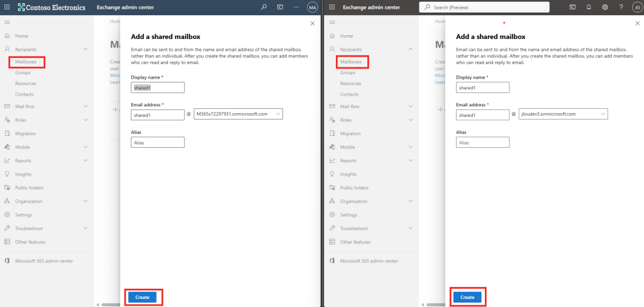The height and width of the screenshot is (307, 644).
Task: Open MA account avatar in left window
Action: pyautogui.click(x=313, y=7)
